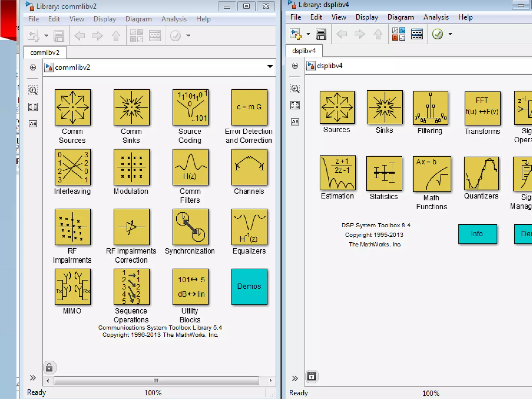Click the save icon in dsplibv4 toolbar
The width and height of the screenshot is (532, 399).
click(x=321, y=34)
